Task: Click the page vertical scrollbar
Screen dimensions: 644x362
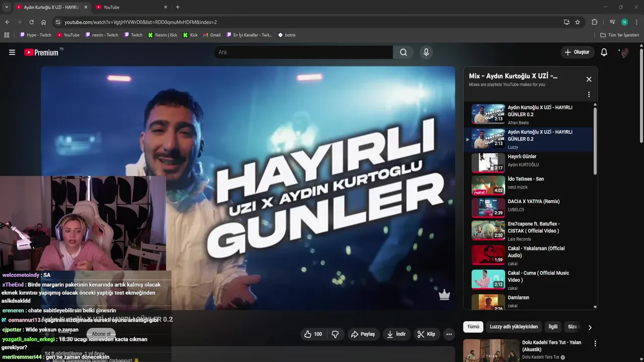Action: pos(641,96)
